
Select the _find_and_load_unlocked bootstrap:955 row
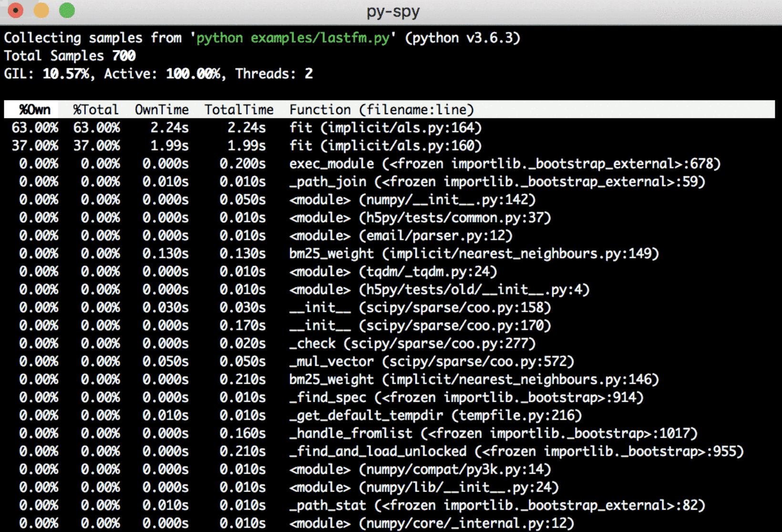390,451
